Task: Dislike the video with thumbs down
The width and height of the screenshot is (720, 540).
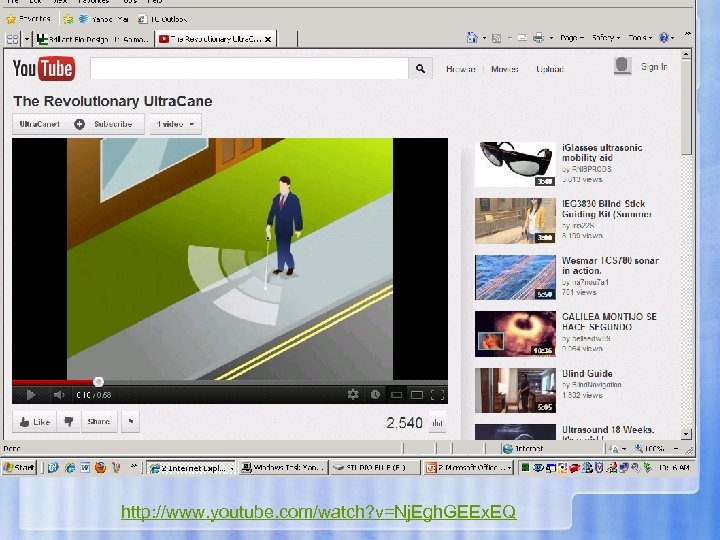Action: [69, 422]
